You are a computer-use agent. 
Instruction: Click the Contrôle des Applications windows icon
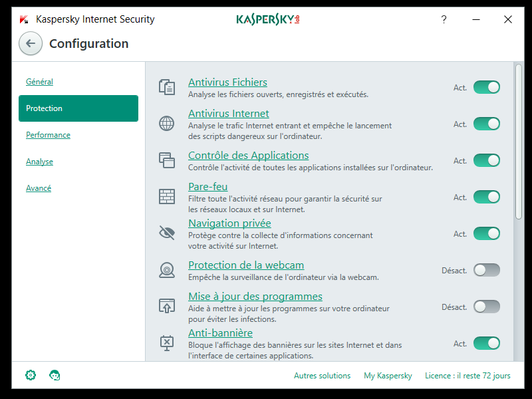(x=167, y=160)
